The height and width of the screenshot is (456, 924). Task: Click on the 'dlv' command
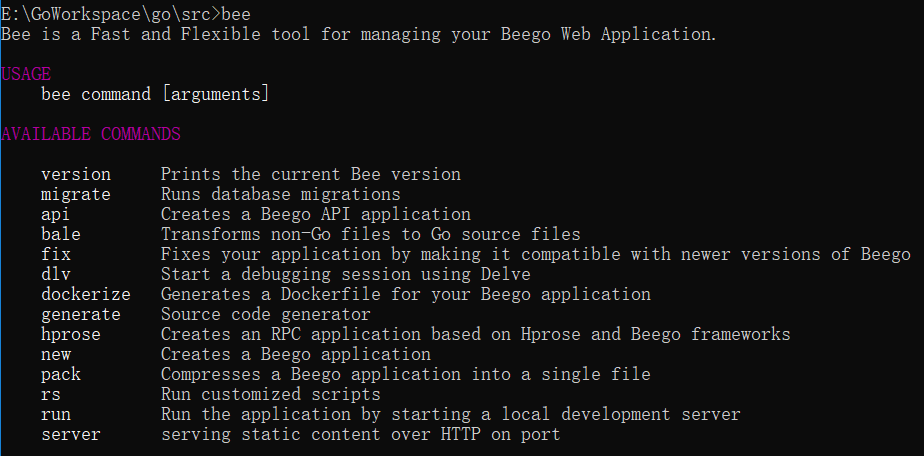56,274
